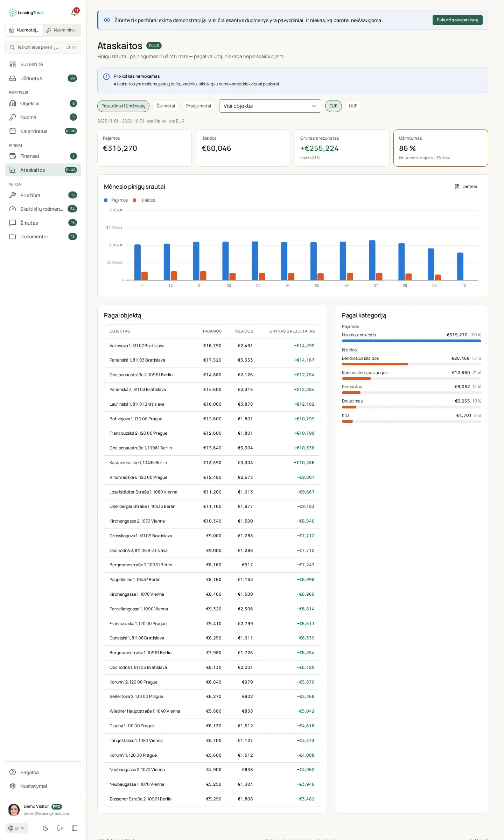Toggle dark mode moon icon

coord(45,828)
